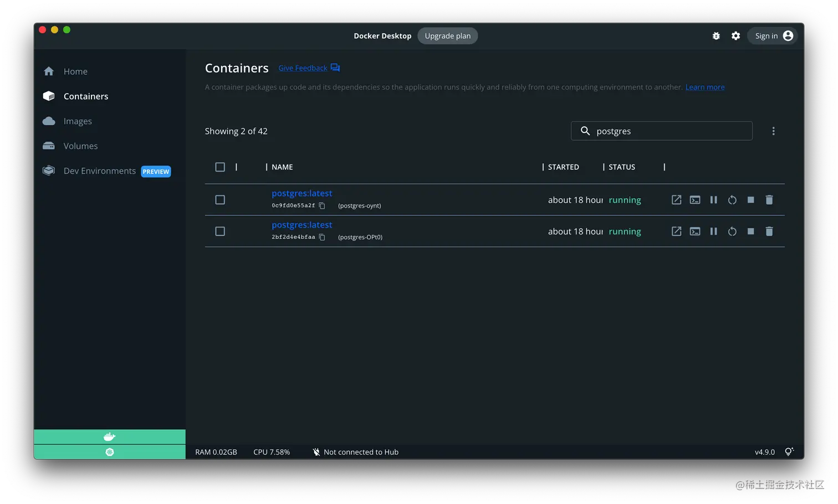Restart the postgres-OPt0 container
Screen dimensions: 838x504
coord(732,232)
